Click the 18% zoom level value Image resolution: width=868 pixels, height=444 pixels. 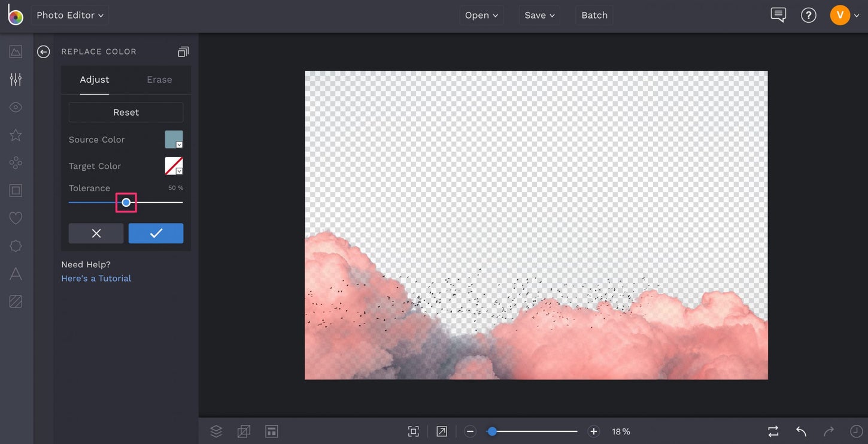coord(621,431)
